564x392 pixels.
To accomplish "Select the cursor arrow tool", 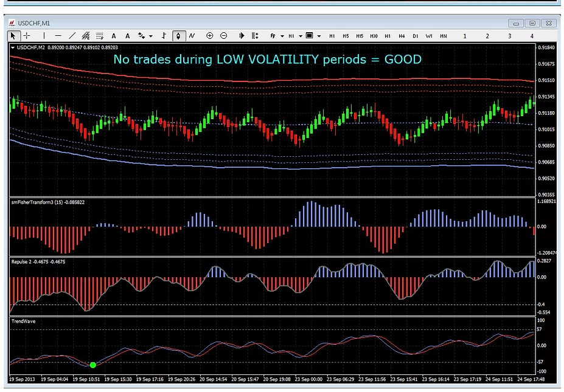I will pos(13,36).
